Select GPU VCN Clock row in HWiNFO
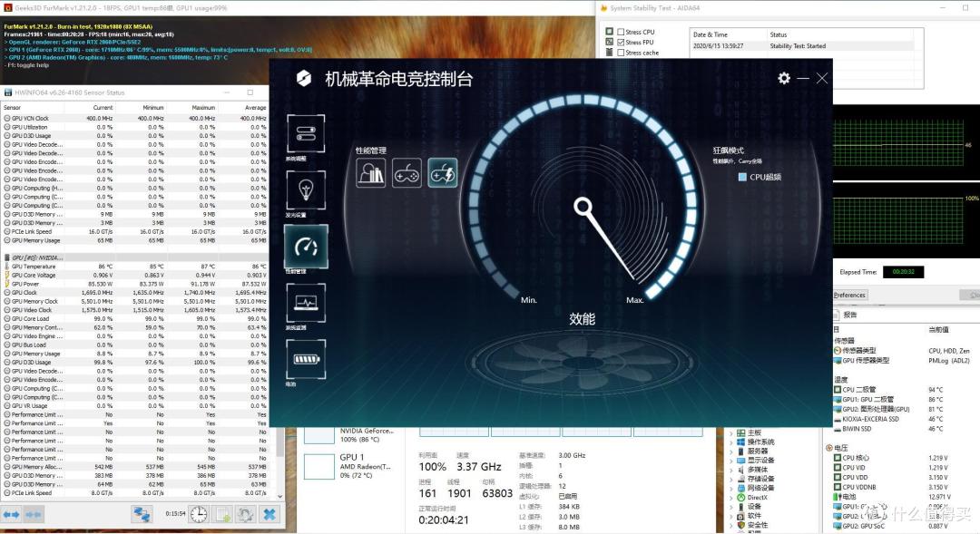 coord(135,118)
